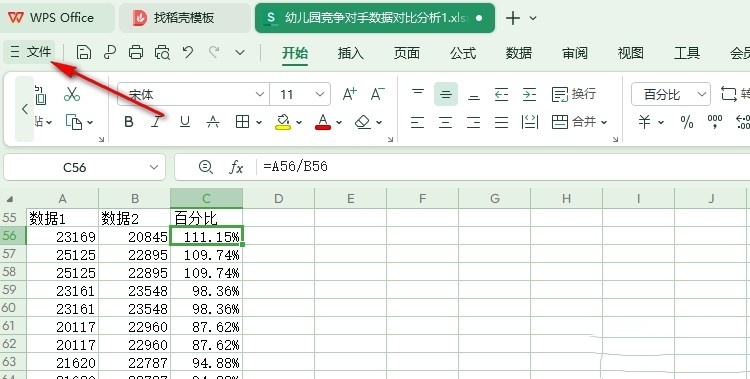This screenshot has width=750, height=379.
Task: Apply cell borders icon
Action: (243, 122)
